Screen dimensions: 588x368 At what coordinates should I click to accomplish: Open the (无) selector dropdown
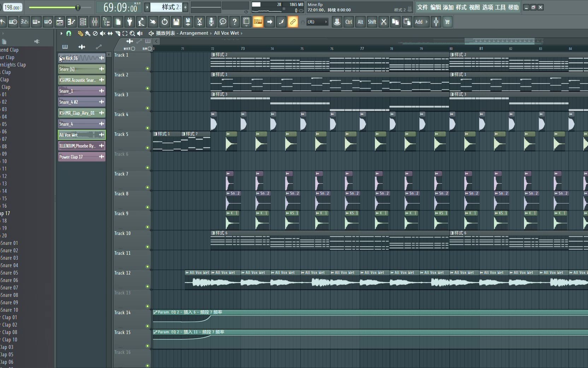(317, 22)
